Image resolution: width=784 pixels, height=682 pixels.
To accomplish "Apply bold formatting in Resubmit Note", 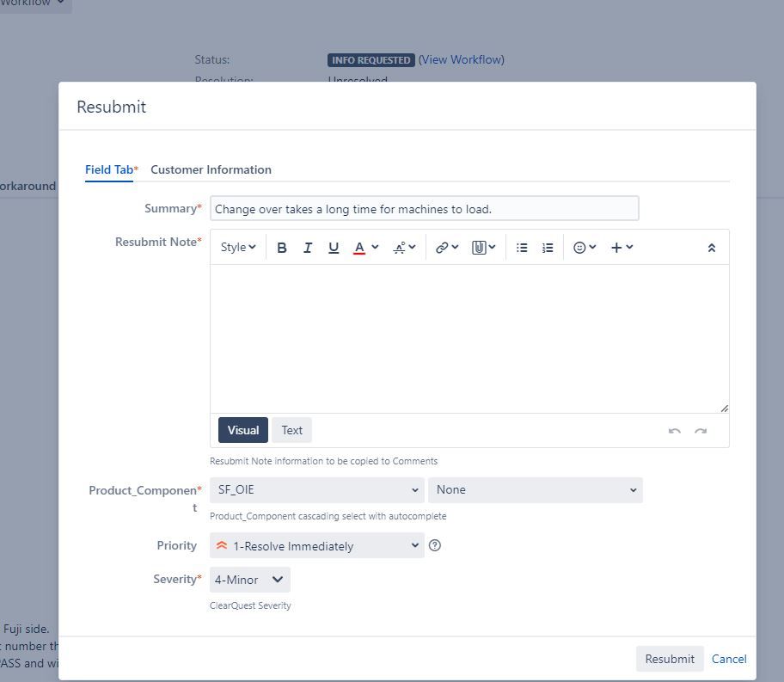I will point(281,248).
